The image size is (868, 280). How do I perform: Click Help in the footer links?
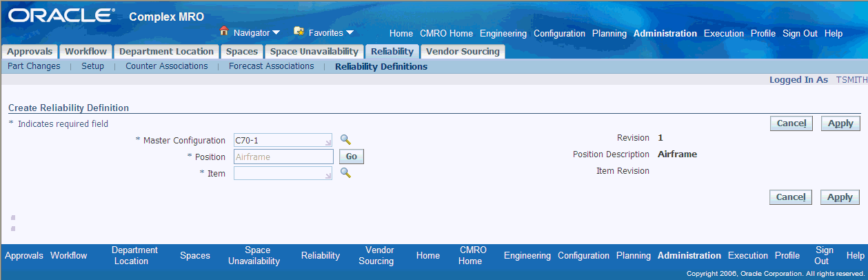855,256
